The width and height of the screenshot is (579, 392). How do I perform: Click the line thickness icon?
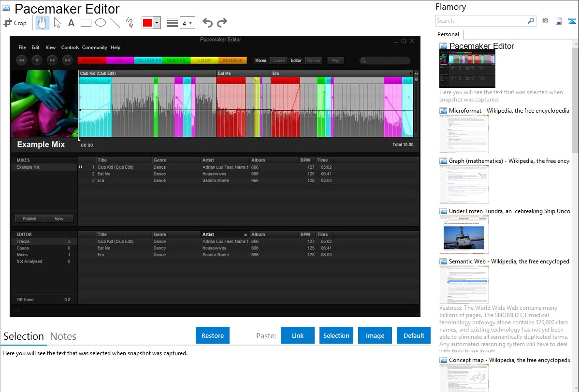pos(173,23)
